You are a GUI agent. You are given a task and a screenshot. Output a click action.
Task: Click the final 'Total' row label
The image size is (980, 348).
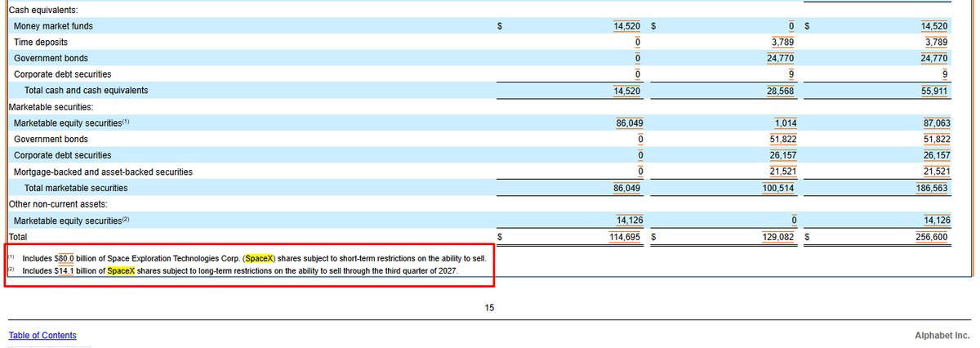click(18, 236)
